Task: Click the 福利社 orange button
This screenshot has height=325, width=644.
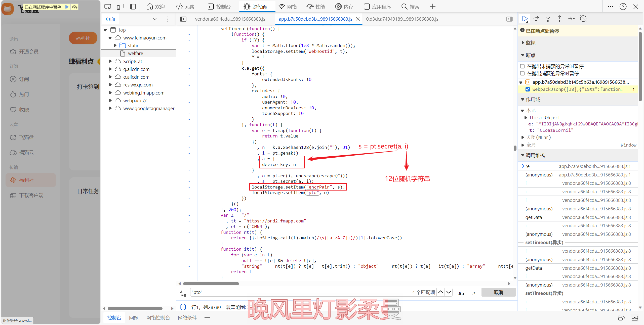Action: click(83, 38)
